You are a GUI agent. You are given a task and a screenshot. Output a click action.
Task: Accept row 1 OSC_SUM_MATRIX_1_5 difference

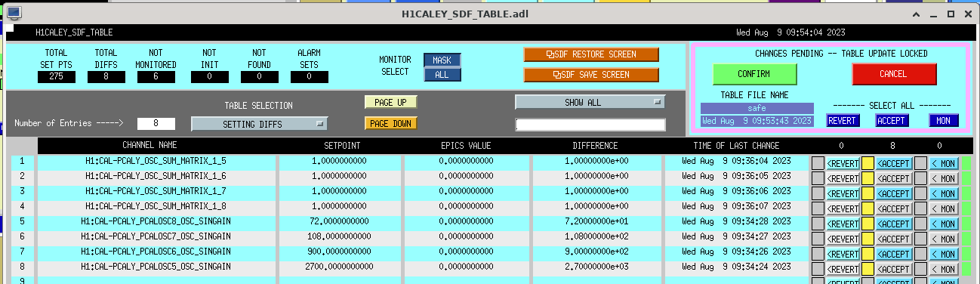point(894,163)
